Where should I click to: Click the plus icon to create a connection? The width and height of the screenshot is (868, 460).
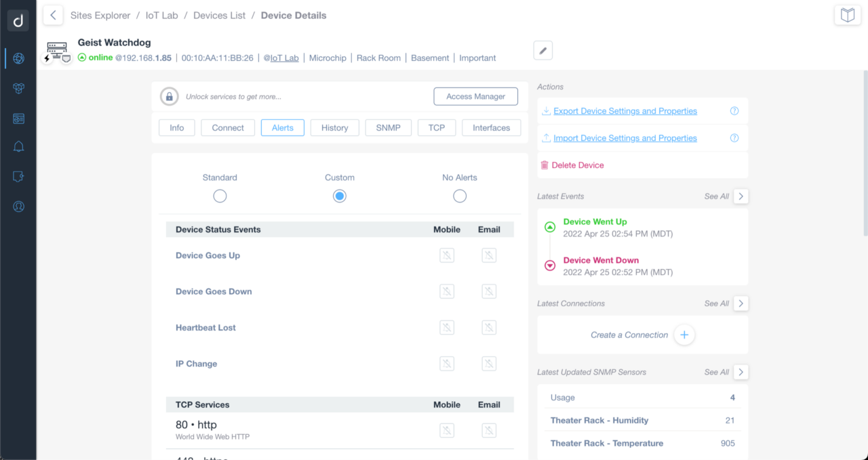click(684, 335)
